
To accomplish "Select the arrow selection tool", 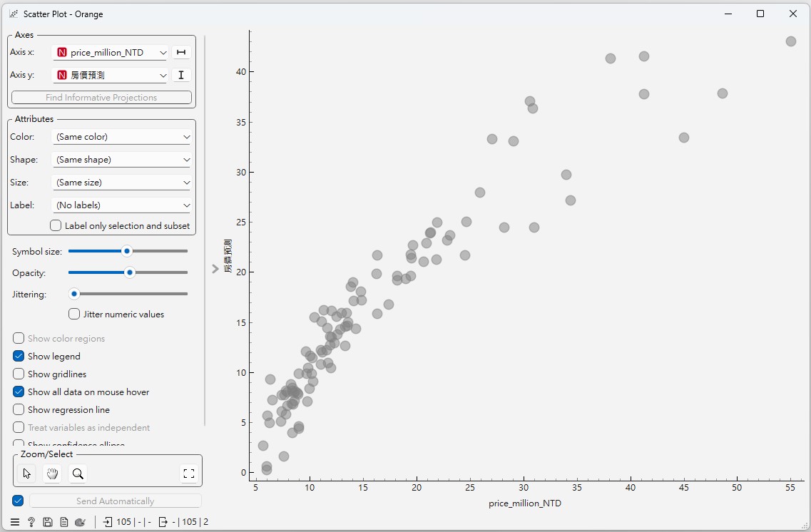I will tap(27, 474).
